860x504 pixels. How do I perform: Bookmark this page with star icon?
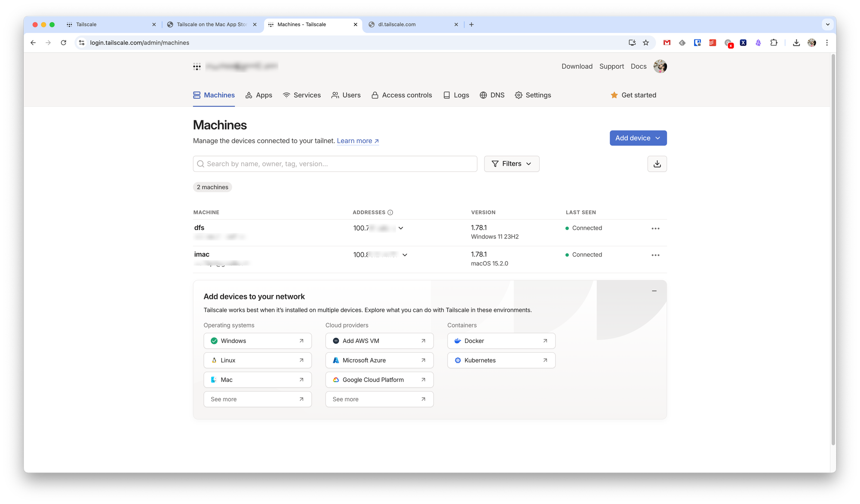coord(645,43)
